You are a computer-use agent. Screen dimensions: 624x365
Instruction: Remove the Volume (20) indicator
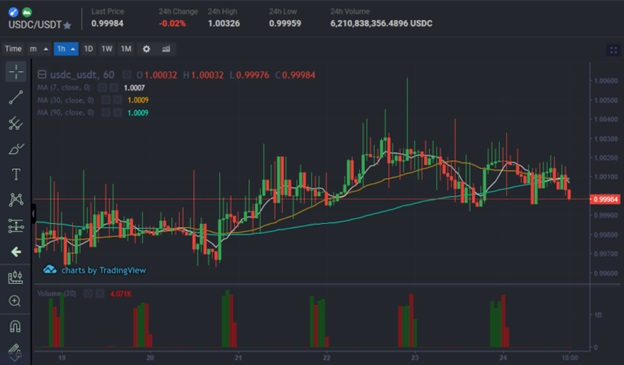(x=100, y=294)
